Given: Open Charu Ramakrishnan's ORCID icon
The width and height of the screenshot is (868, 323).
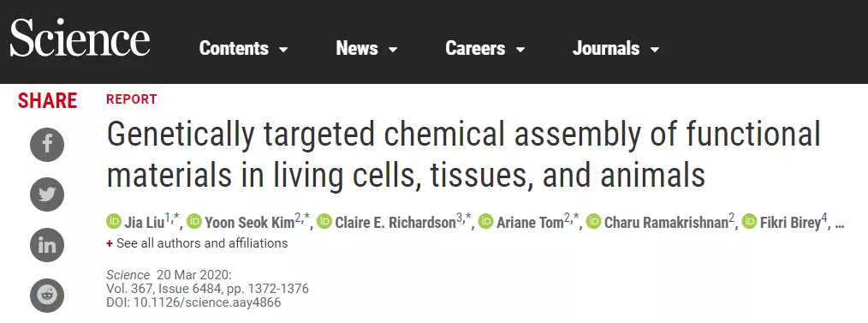Looking at the screenshot, I should pos(593,222).
